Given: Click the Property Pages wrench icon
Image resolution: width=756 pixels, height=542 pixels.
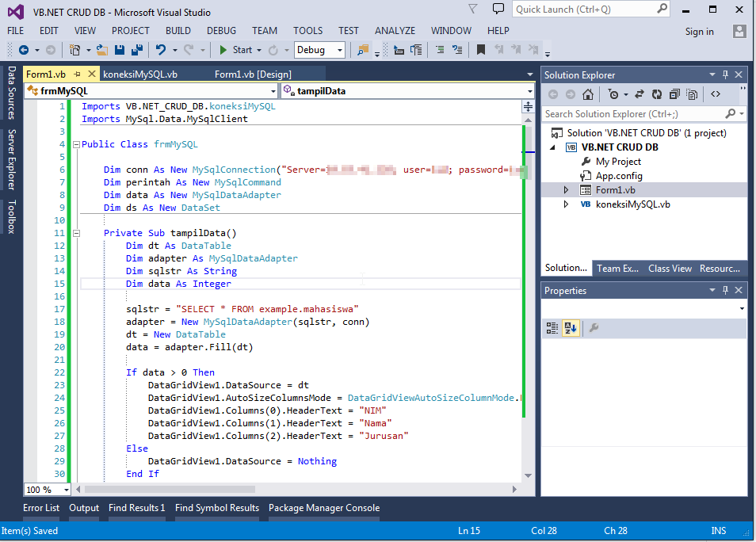Looking at the screenshot, I should click(x=594, y=328).
